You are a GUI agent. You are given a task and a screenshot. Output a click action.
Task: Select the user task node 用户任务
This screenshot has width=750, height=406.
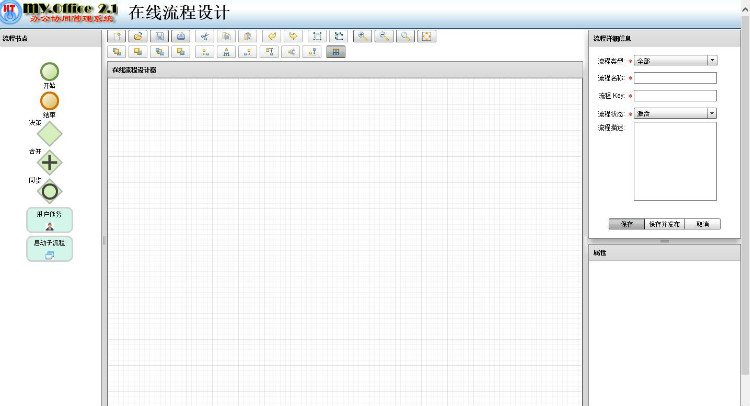pyautogui.click(x=49, y=220)
